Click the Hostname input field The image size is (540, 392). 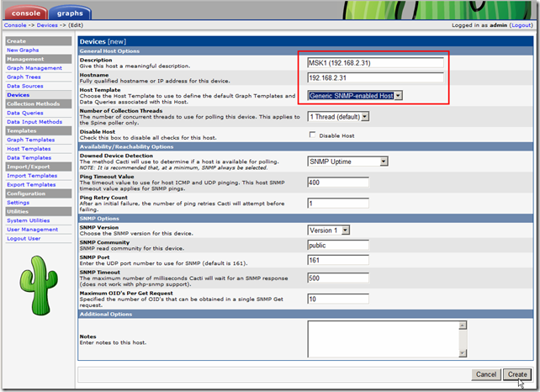pyautogui.click(x=375, y=77)
